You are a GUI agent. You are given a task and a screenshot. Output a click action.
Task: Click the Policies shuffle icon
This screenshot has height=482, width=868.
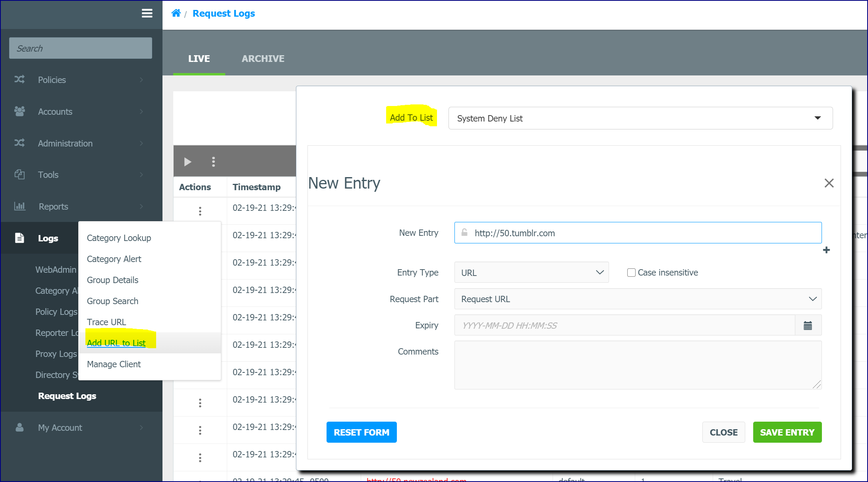(x=19, y=79)
